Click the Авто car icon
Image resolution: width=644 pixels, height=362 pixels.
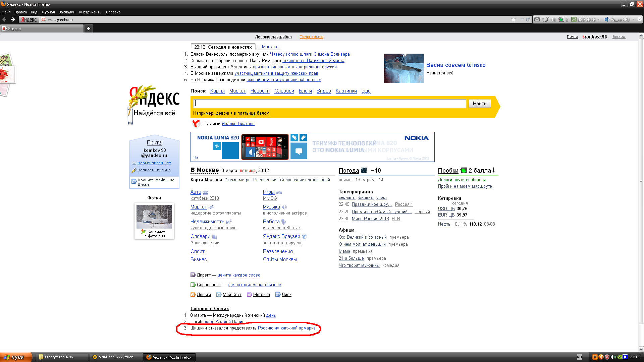[x=206, y=192]
